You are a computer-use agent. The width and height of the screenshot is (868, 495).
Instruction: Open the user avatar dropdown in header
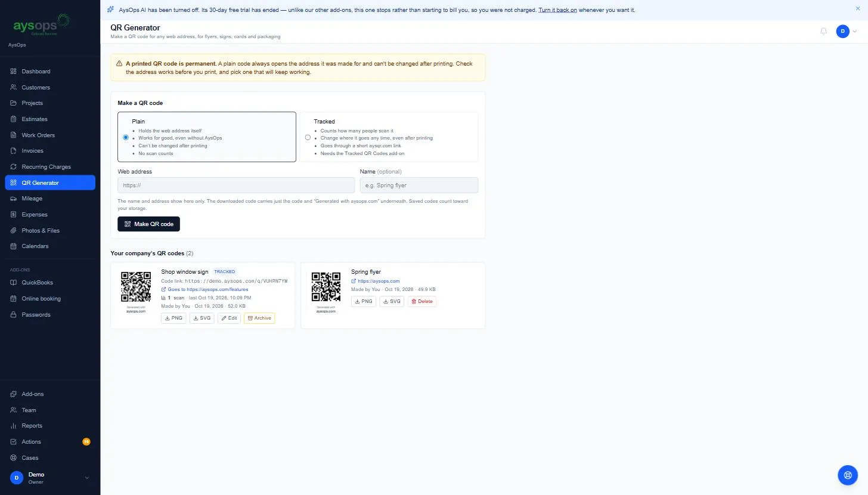tap(846, 32)
